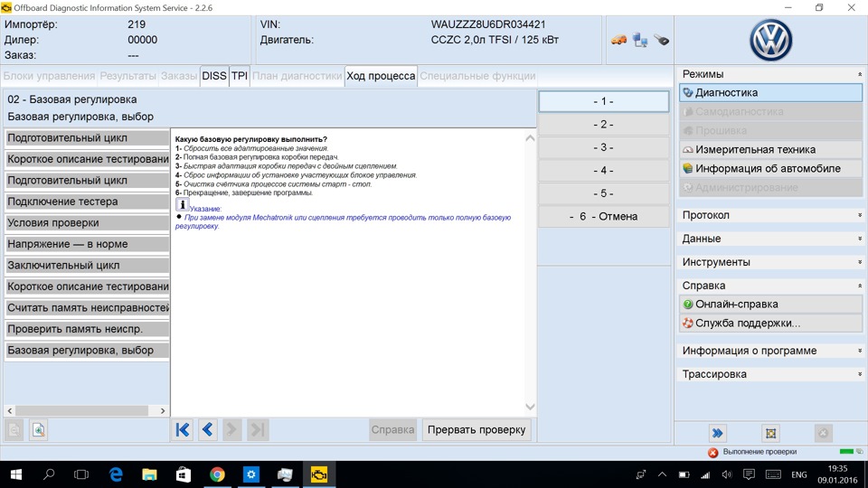Select Проверить память неиспр. step
This screenshot has height=488, width=868.
click(x=87, y=329)
